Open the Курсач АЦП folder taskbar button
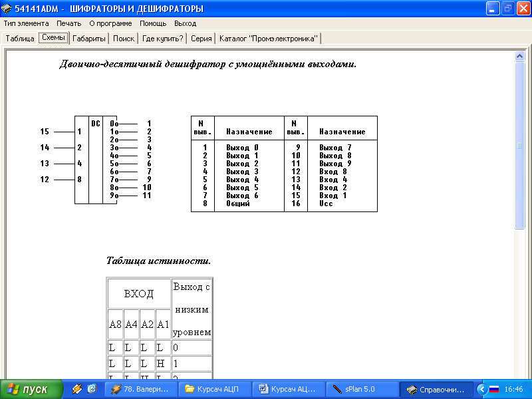The height and width of the screenshot is (399, 532). click(x=215, y=389)
